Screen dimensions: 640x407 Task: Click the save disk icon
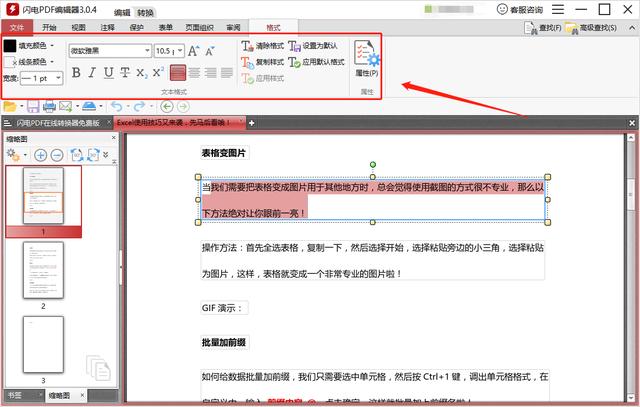(x=33, y=106)
